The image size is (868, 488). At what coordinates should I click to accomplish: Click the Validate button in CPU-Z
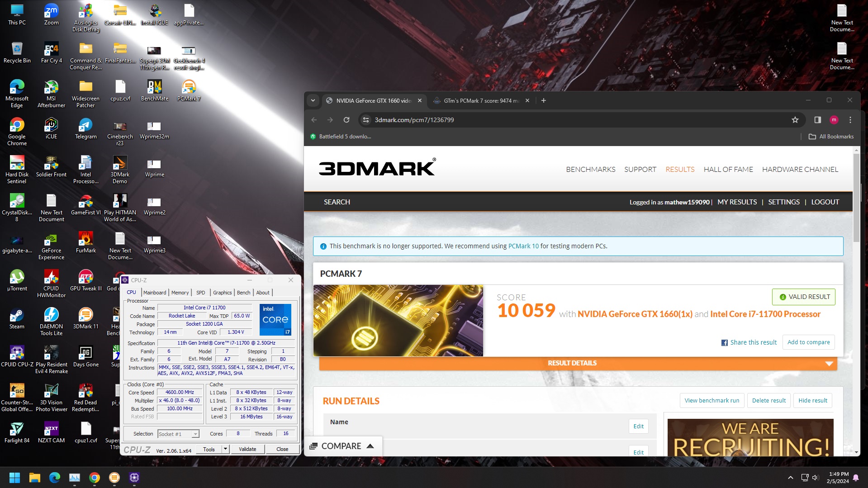pyautogui.click(x=247, y=449)
